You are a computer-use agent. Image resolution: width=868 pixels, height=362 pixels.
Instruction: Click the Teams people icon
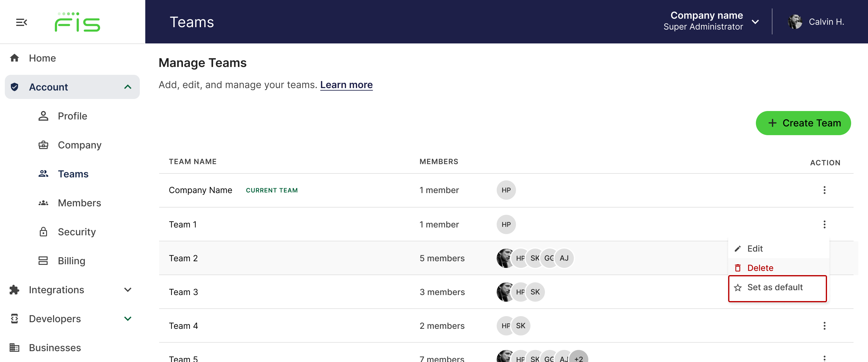pyautogui.click(x=43, y=173)
